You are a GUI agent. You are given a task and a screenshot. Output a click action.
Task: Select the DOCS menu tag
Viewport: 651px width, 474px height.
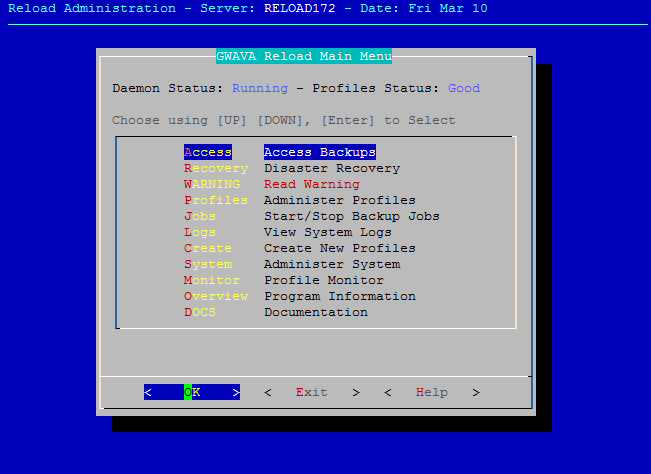click(200, 313)
